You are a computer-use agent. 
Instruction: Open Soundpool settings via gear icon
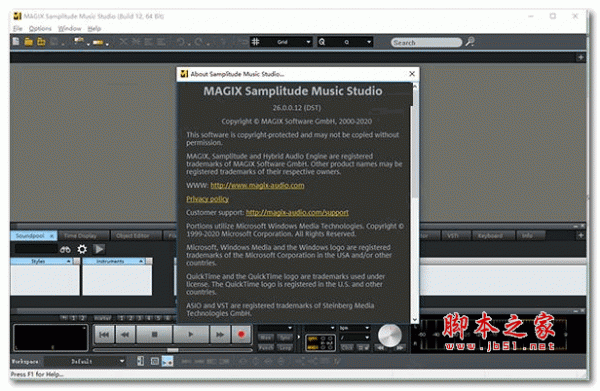click(x=82, y=249)
